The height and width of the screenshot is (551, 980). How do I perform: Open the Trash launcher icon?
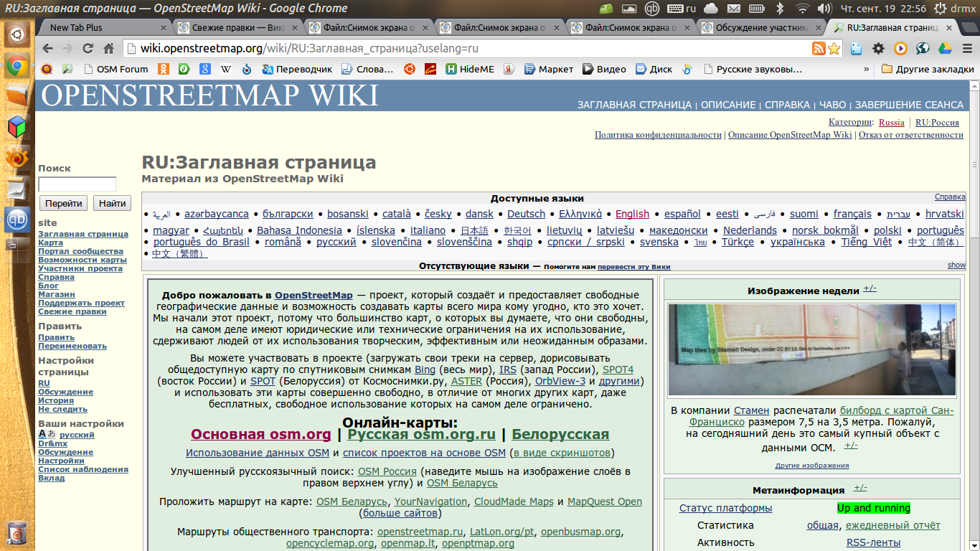pos(17,533)
